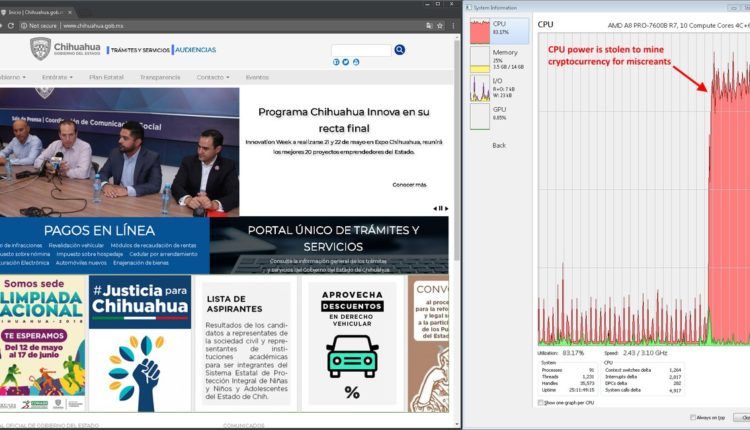Open the Twitter social icon
The height and width of the screenshot is (430, 750).
click(x=345, y=62)
